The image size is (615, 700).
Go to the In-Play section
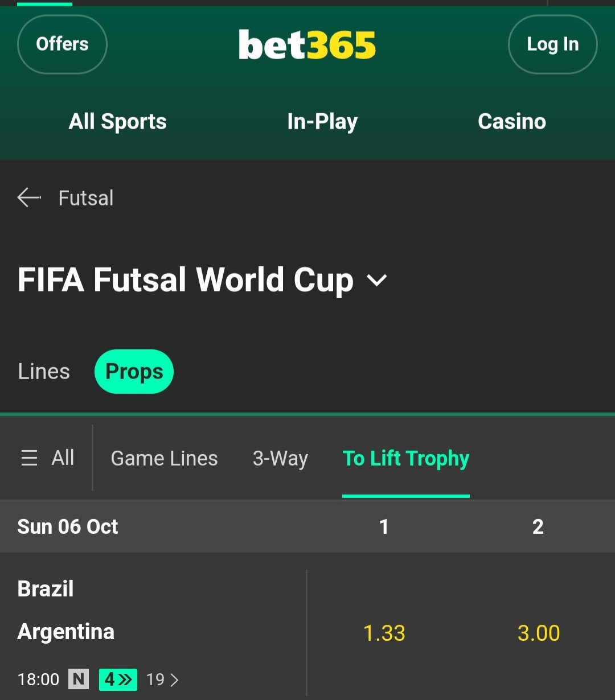pyautogui.click(x=322, y=121)
